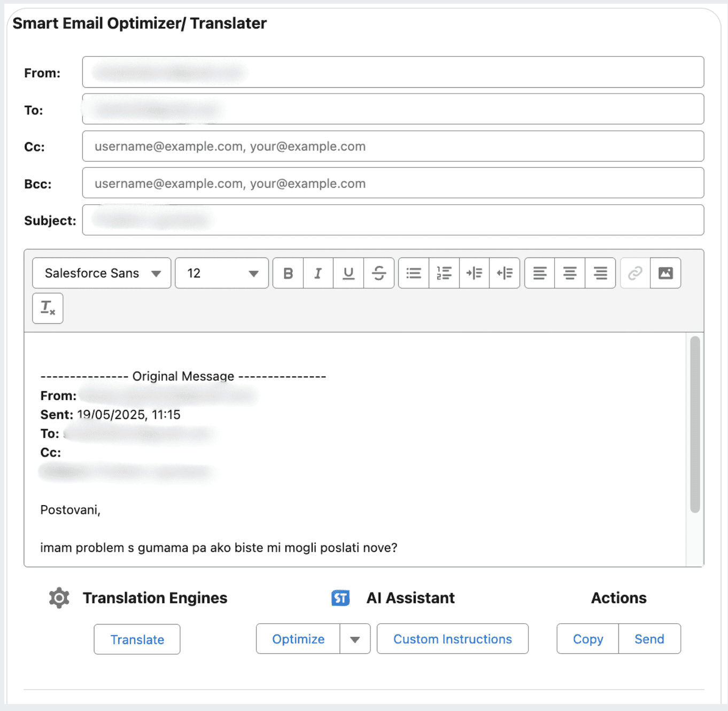Image resolution: width=728 pixels, height=711 pixels.
Task: Align text to the right
Action: (600, 273)
